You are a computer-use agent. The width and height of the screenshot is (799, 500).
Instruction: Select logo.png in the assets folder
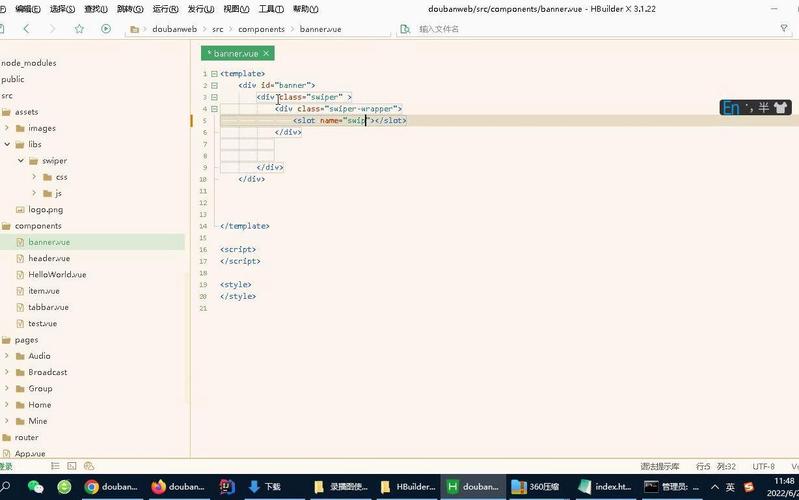[x=46, y=209]
